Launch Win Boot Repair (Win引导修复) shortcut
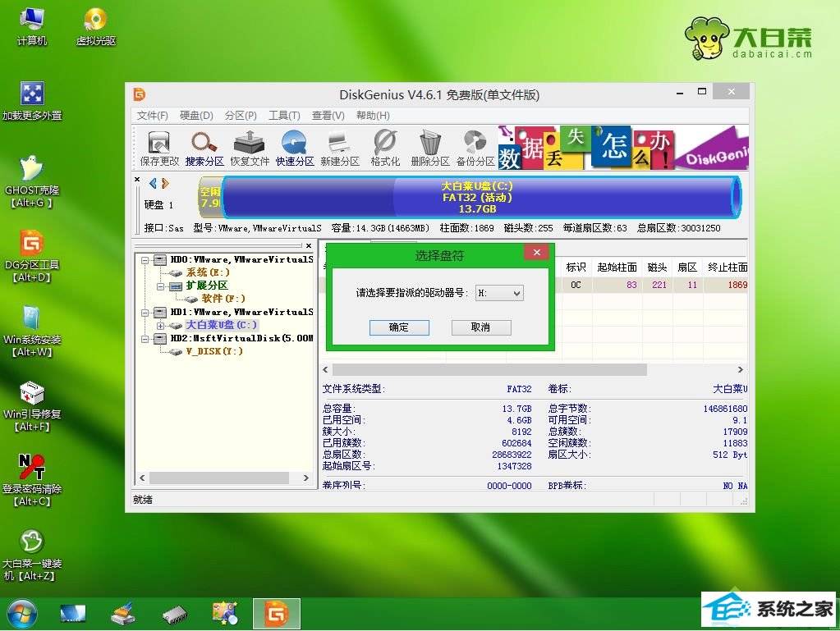Viewport: 840px width, 631px height. (x=31, y=405)
